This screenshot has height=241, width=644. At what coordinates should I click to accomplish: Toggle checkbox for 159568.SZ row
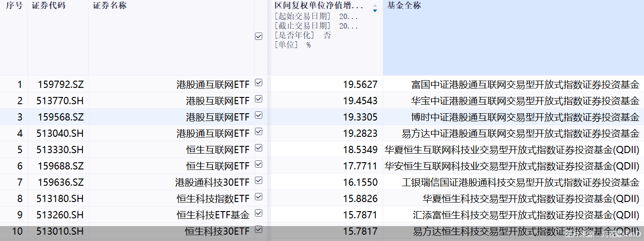tap(259, 116)
